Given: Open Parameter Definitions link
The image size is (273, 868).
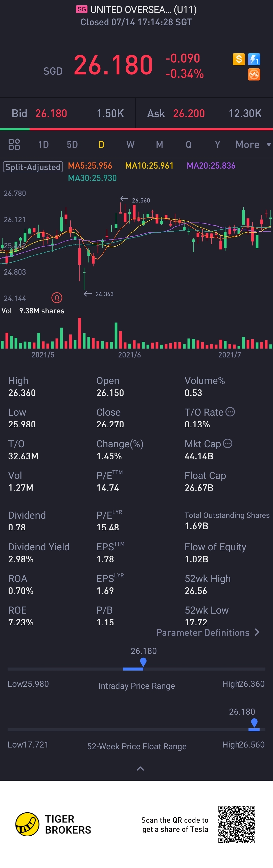Looking at the screenshot, I should [208, 633].
